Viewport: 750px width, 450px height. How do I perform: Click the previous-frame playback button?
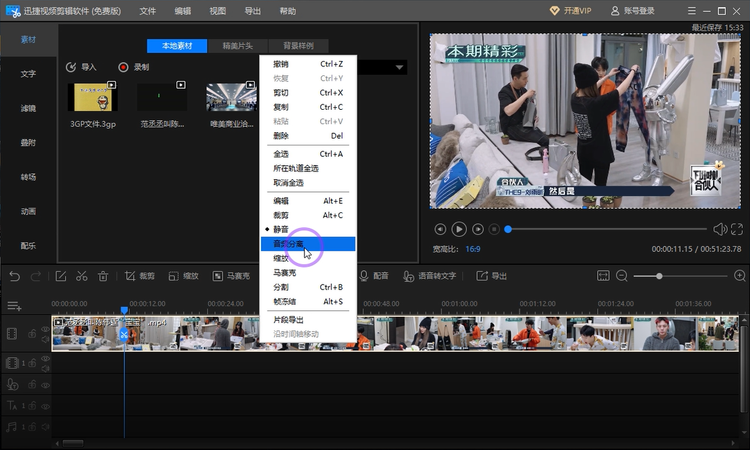[440, 229]
